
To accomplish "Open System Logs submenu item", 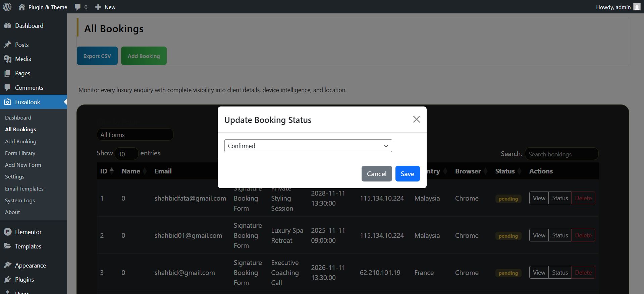I will (20, 201).
